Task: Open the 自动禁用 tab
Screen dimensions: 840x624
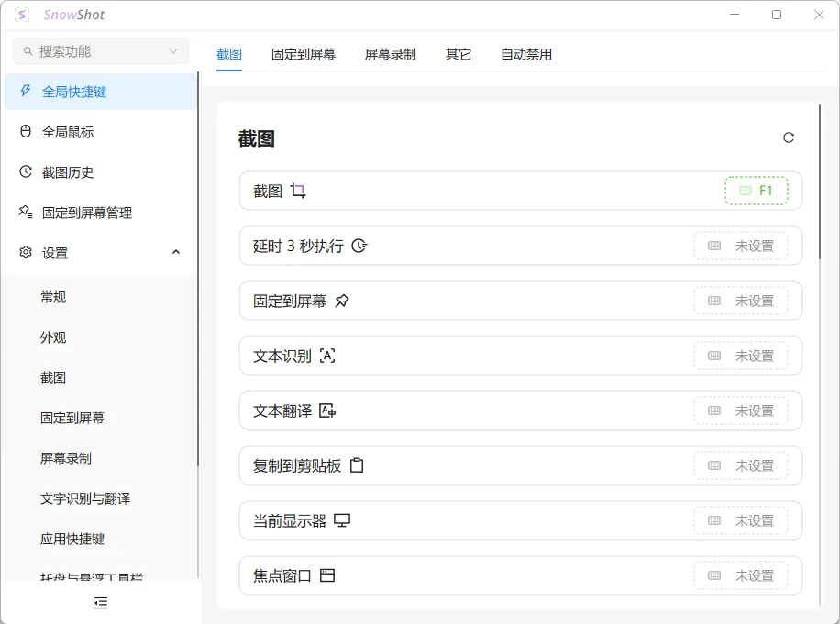Action: pyautogui.click(x=526, y=55)
